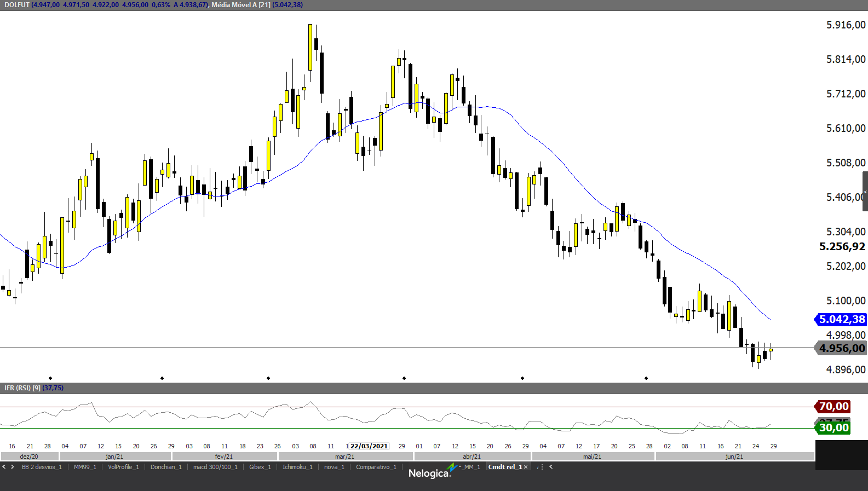868x491 pixels.
Task: Click the rightmost diamond marker below the candles
Action: 646,378
